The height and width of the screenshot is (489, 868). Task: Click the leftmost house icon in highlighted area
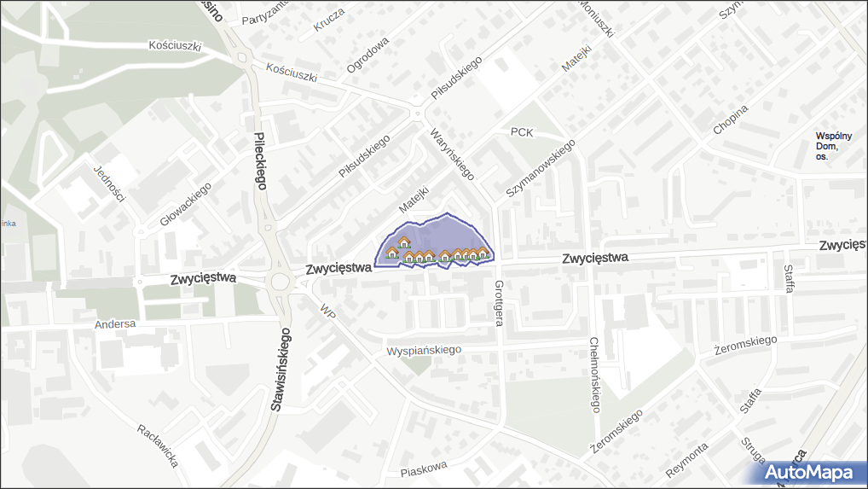click(x=392, y=253)
